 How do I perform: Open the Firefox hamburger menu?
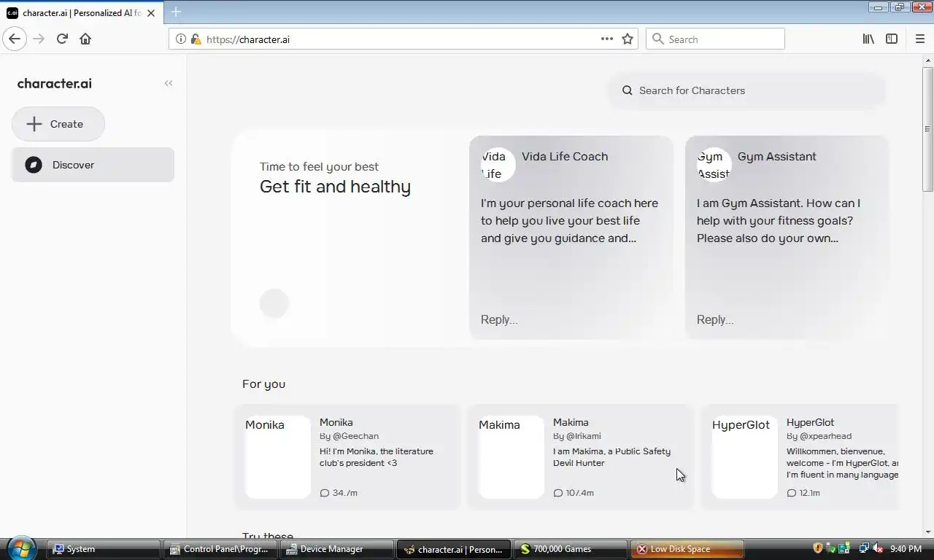pos(919,39)
